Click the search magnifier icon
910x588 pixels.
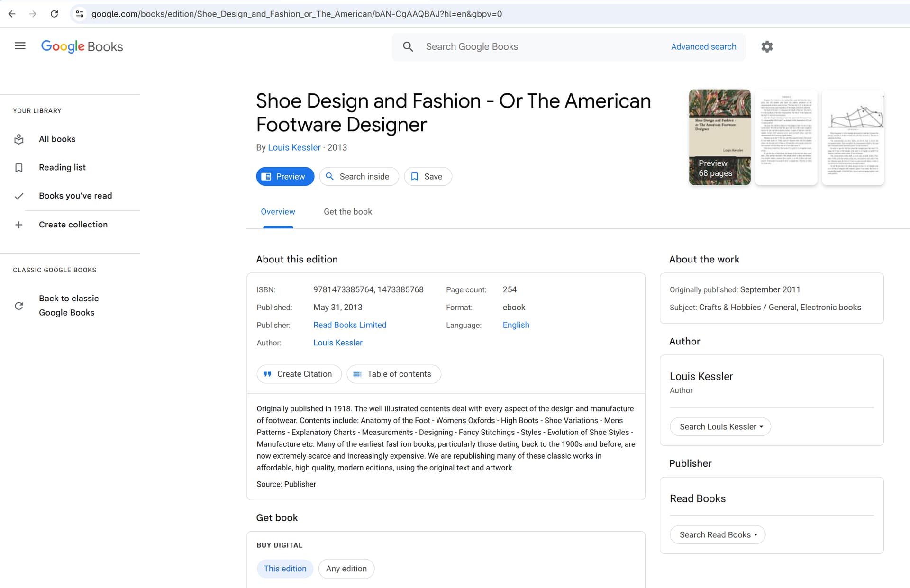point(408,46)
